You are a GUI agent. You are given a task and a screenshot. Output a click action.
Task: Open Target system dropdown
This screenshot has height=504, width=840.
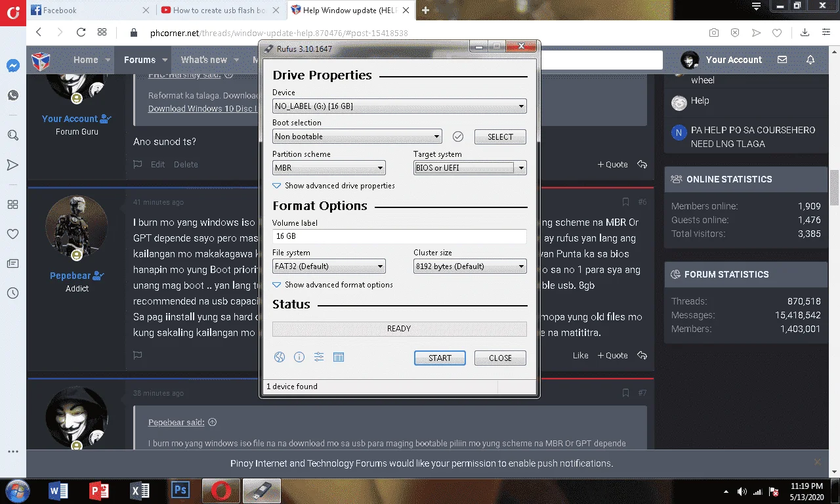click(470, 168)
